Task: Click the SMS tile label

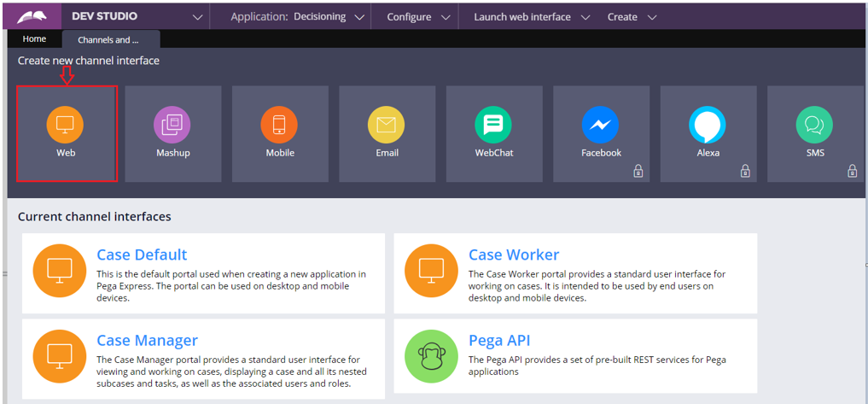Action: [815, 153]
